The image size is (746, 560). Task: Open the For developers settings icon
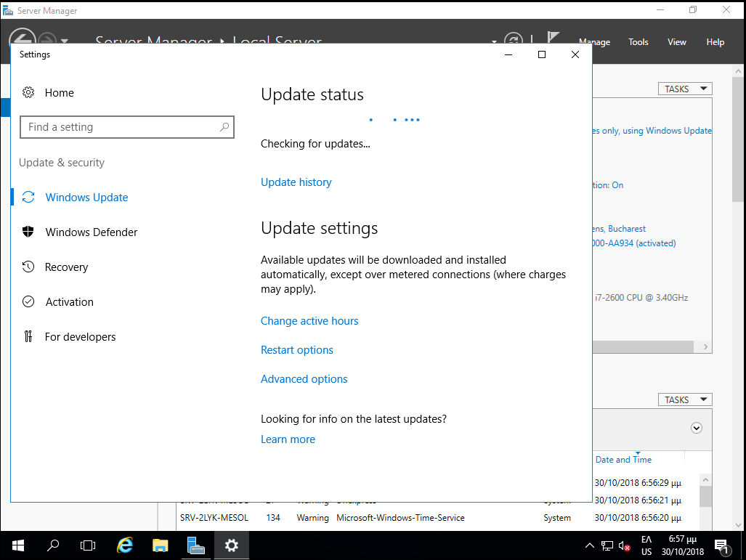[28, 336]
